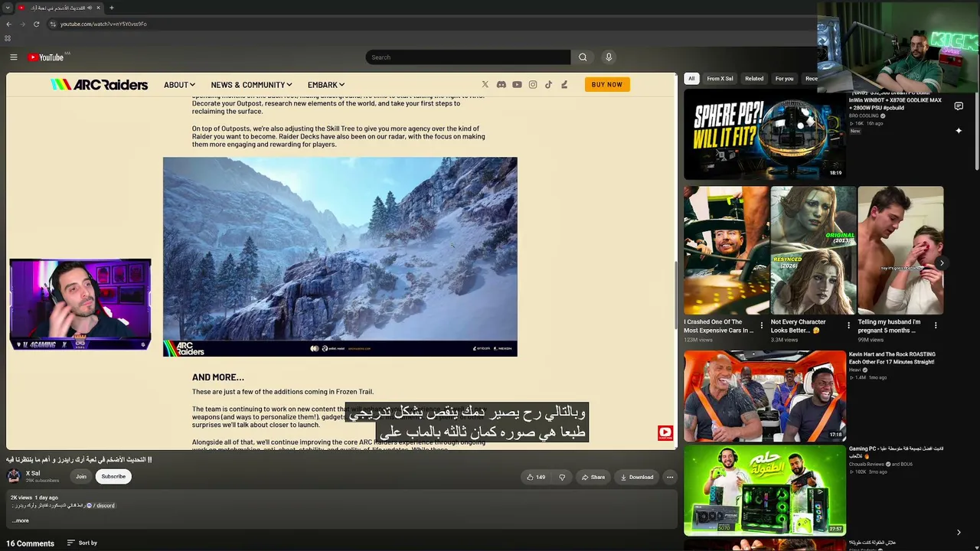The image size is (980, 551).
Task: Expand the NEWS & COMMUNITY dropdown menu
Action: coord(251,85)
